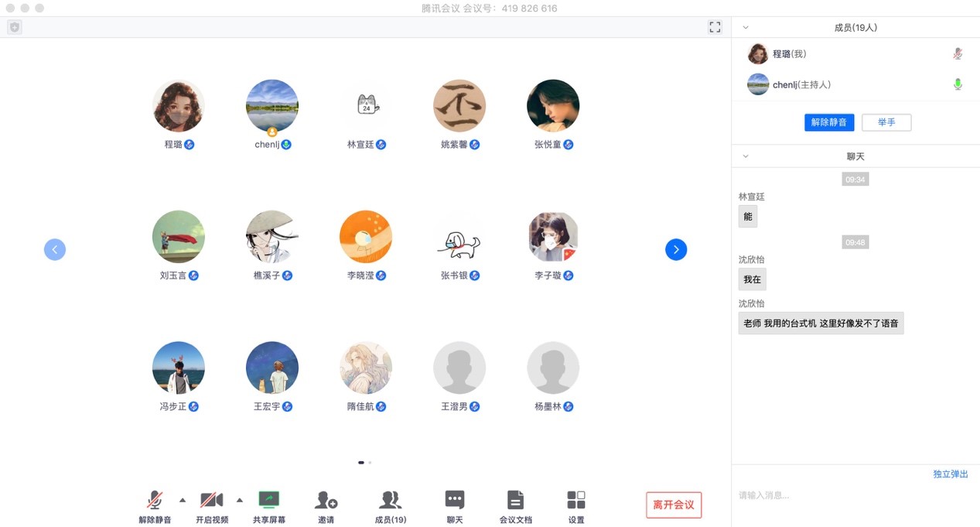This screenshot has height=527, width=980.
Task: Open the Invite (邀请) icon
Action: pos(326,500)
